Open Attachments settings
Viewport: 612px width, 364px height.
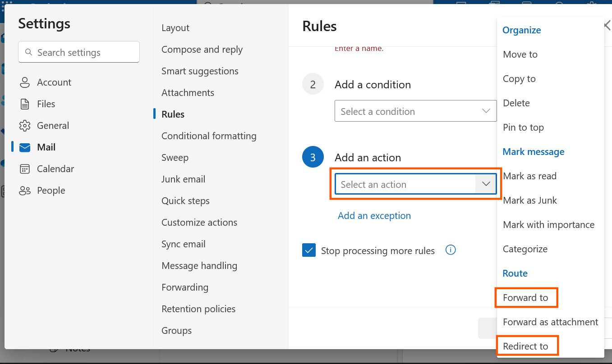click(188, 93)
